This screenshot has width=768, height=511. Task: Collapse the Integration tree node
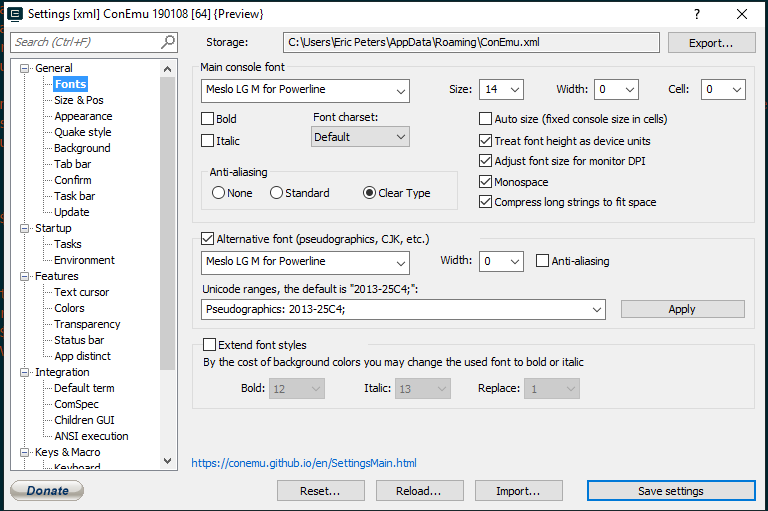click(x=24, y=372)
